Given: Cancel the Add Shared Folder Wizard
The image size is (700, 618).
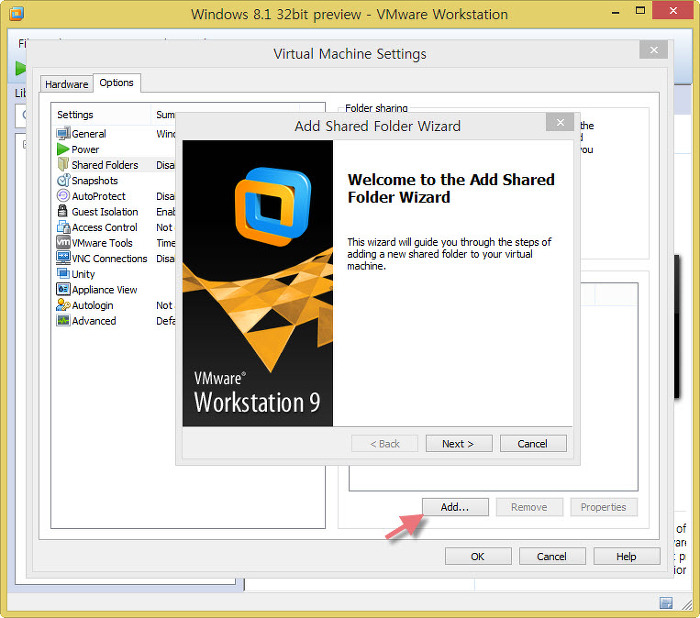Looking at the screenshot, I should 532,444.
